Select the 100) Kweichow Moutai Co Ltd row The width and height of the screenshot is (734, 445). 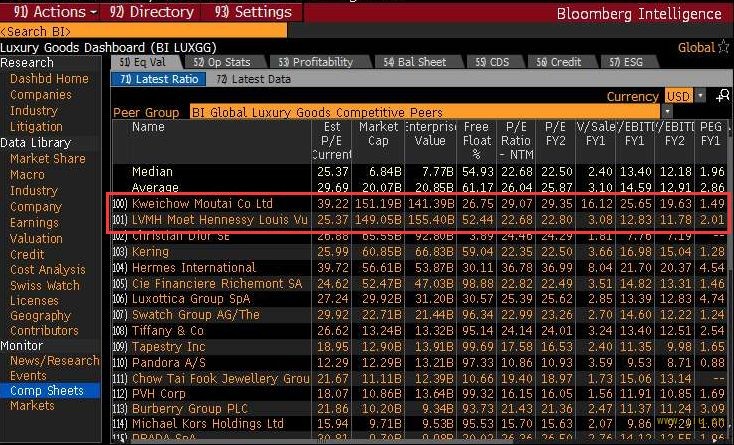(419, 204)
